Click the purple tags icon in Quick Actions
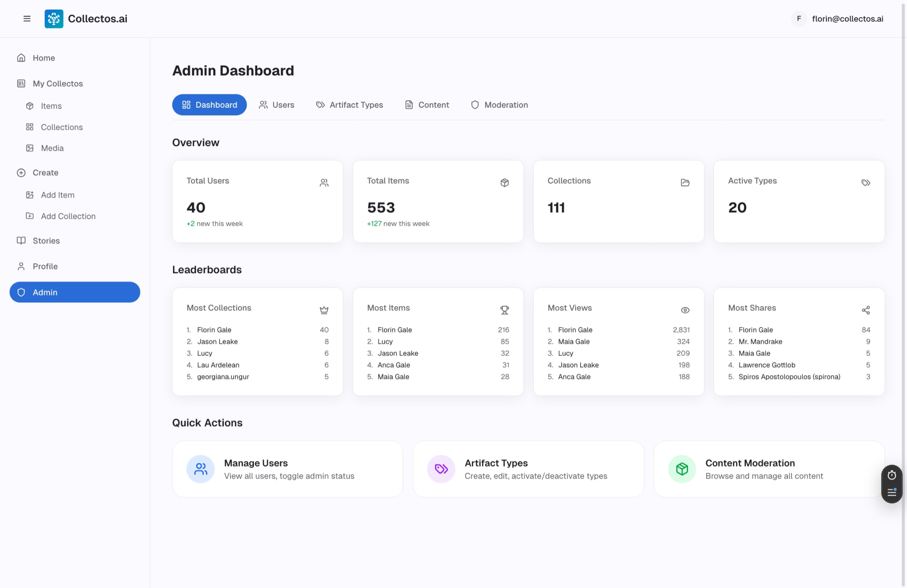This screenshot has height=588, width=907. (x=441, y=469)
